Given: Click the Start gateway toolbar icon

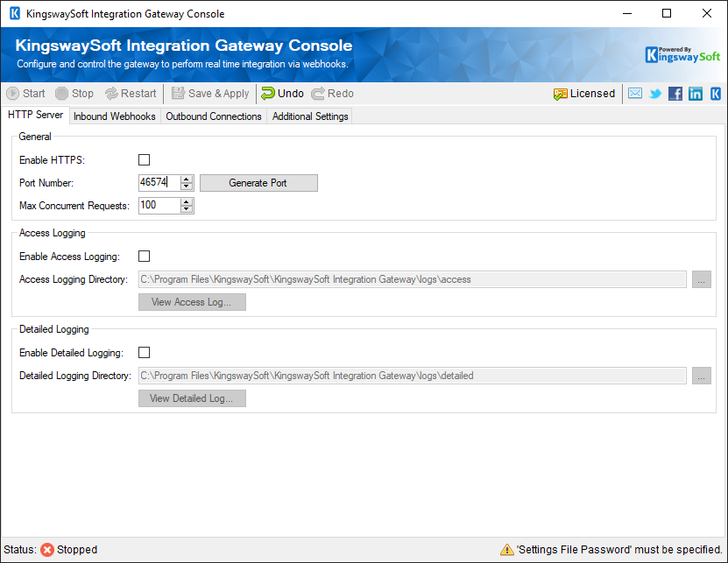Looking at the screenshot, I should (12, 94).
